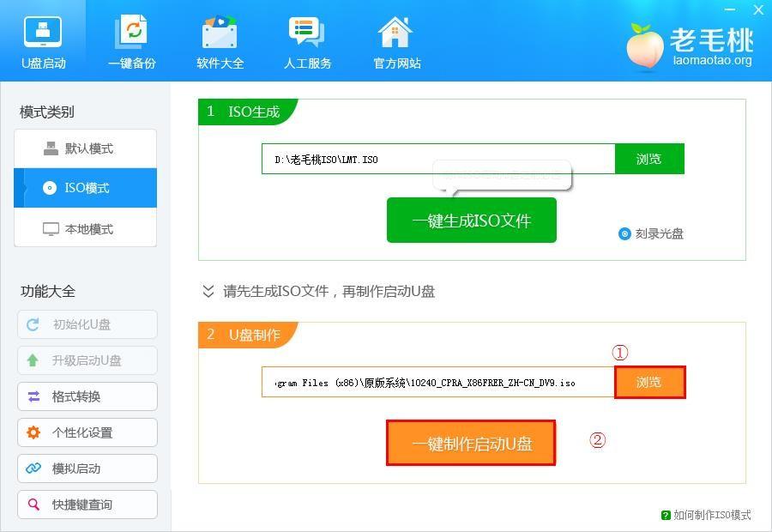
Task: Click the magnifier icon of 快捷键查询
Action: (x=33, y=504)
